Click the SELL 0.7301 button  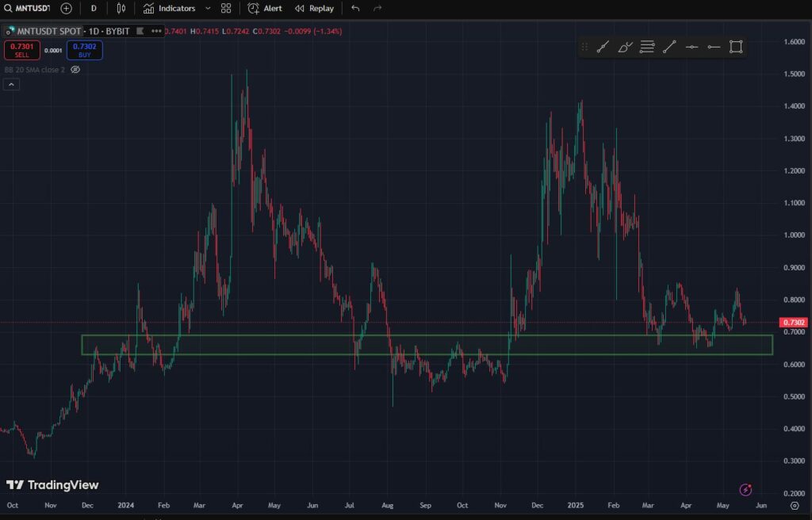22,50
